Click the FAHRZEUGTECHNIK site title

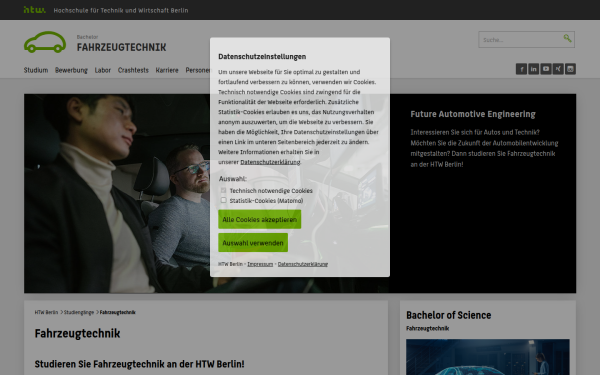click(121, 47)
